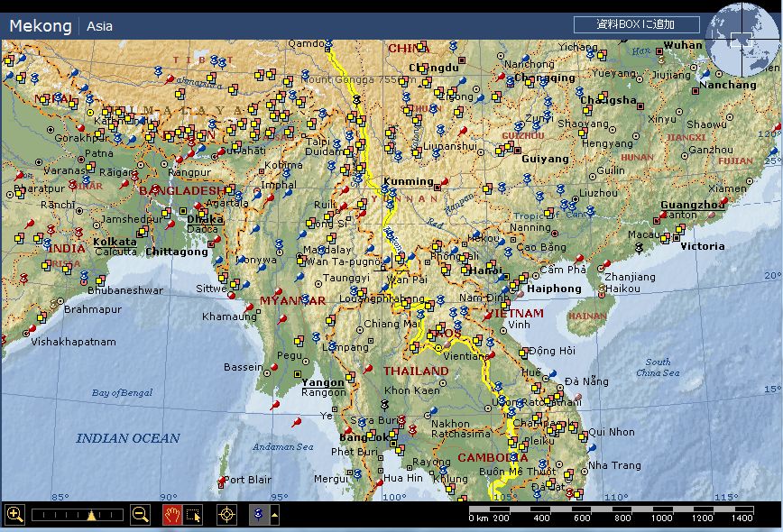Click the Chongqing city label
This screenshot has width=783, height=532.
coord(545,78)
